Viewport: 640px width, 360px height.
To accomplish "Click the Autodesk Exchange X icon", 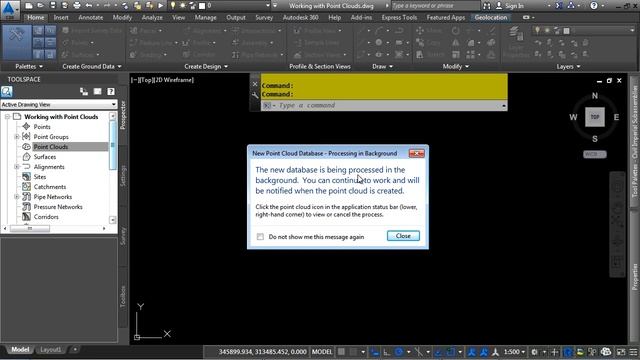I will [x=559, y=6].
